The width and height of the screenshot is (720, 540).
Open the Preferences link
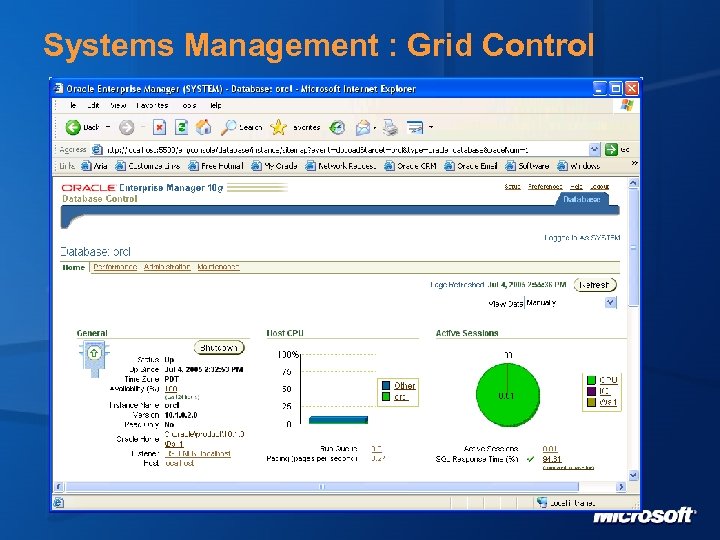pyautogui.click(x=545, y=186)
